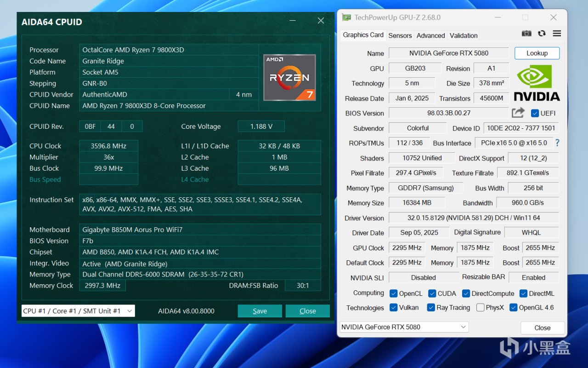Viewport: 588px width, 368px height.
Task: Toggle the UEFI checkbox
Action: click(535, 113)
